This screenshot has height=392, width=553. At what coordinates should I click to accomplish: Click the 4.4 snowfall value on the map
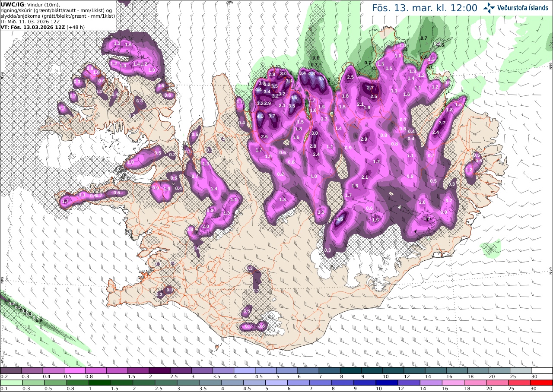tap(258, 90)
